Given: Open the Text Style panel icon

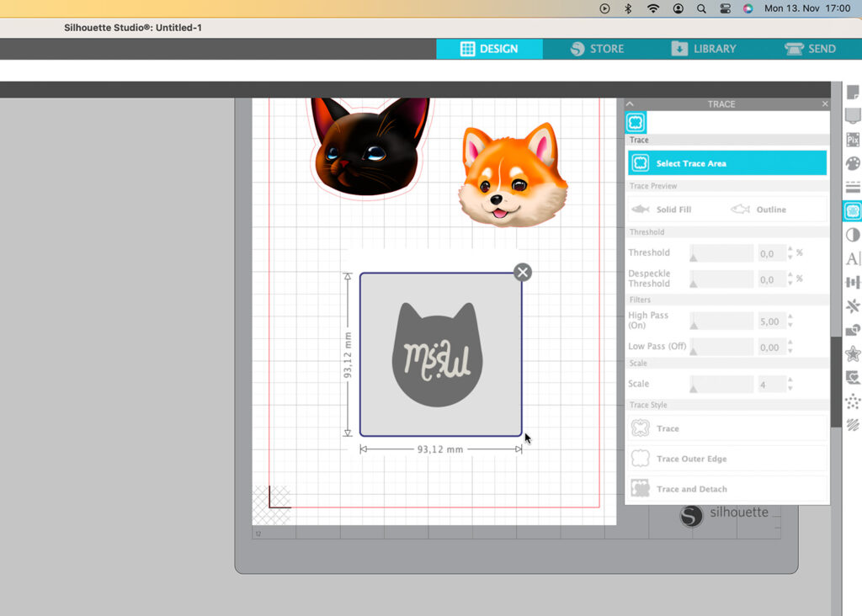Looking at the screenshot, I should click(x=853, y=258).
